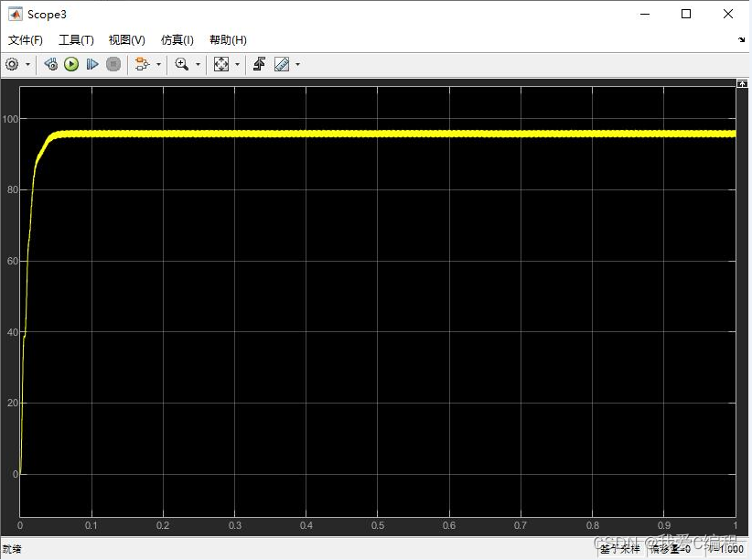Click the x-axis label 0.9
Screen dimensions: 752x560
point(664,526)
